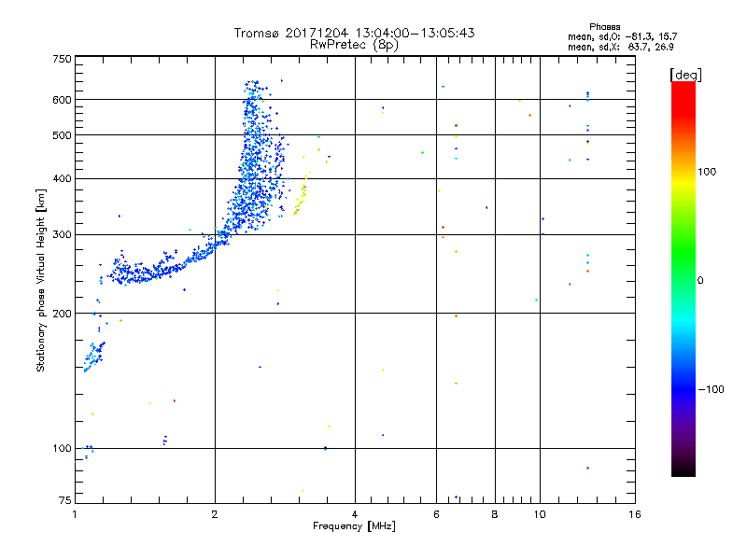747x560 pixels.
Task: Click the x-axis '4' tick label
Action: point(355,514)
